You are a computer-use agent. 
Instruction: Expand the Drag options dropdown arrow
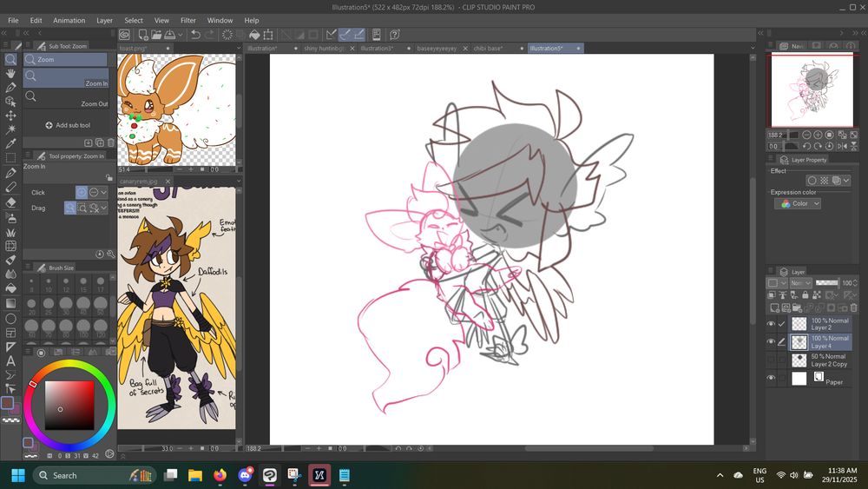(x=104, y=208)
